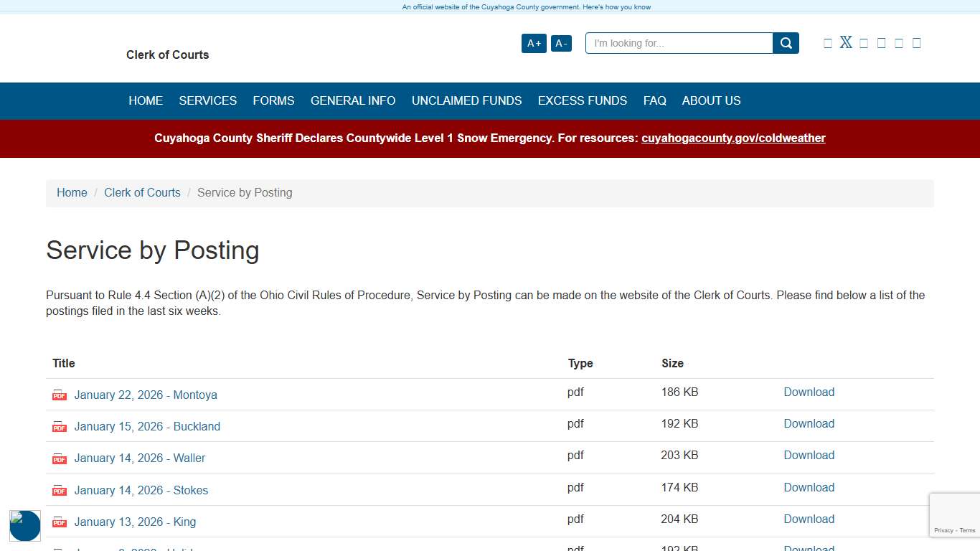Open the SERVICES menu
This screenshot has width=980, height=551.
click(207, 101)
